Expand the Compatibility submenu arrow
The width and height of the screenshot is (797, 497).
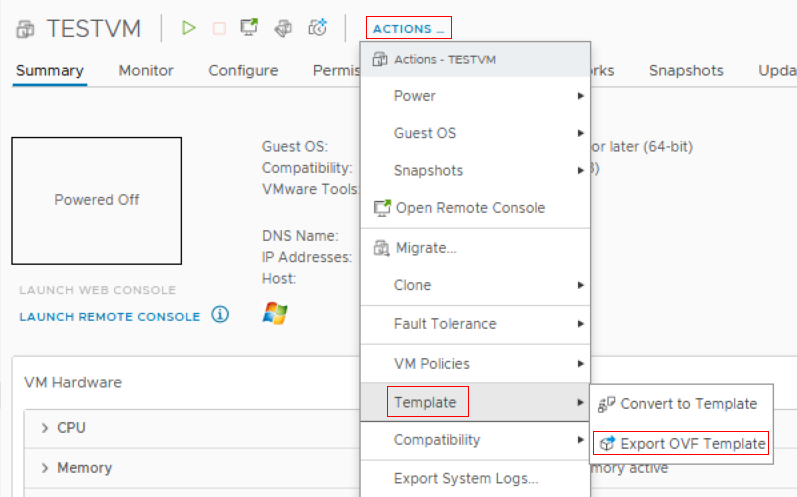[580, 440]
